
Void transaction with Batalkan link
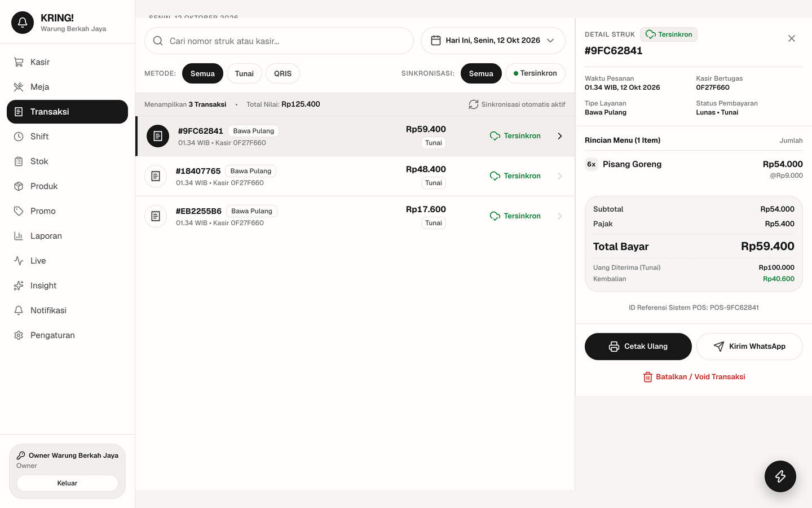[x=694, y=377]
